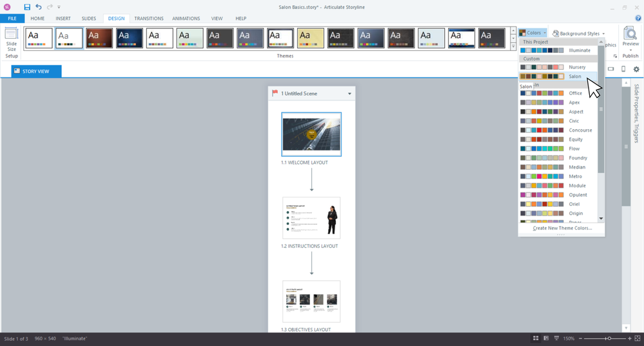Click the Undo arrow icon

click(39, 7)
